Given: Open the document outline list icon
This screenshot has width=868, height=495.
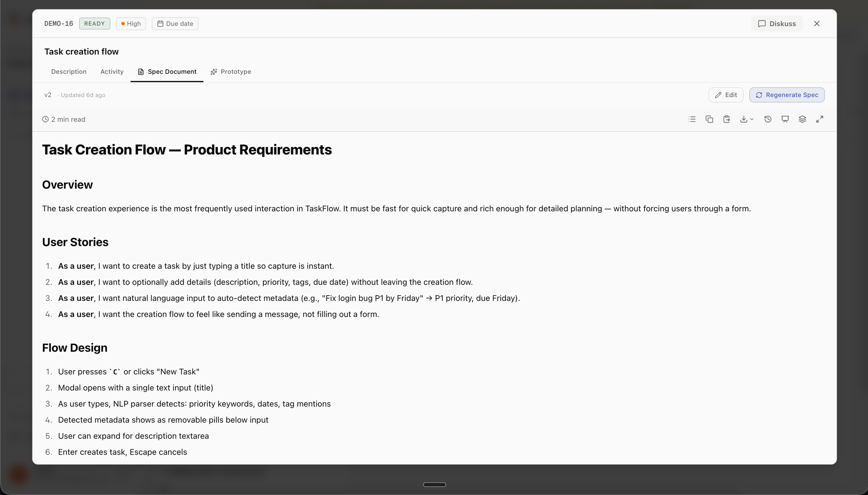Looking at the screenshot, I should point(692,119).
